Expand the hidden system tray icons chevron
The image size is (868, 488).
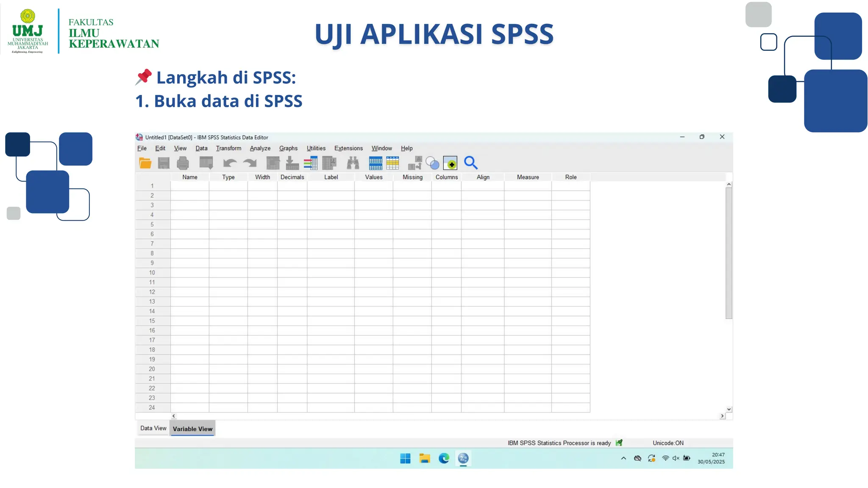(623, 458)
